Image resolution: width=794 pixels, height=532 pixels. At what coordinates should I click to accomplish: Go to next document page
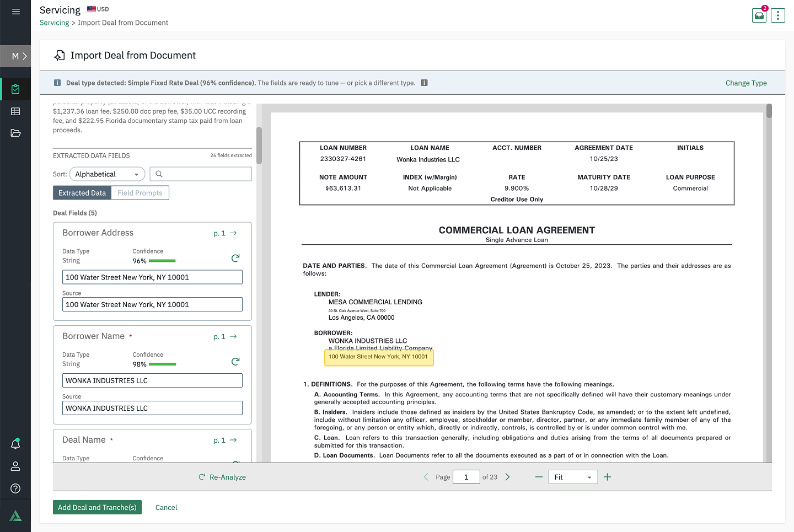click(x=507, y=477)
